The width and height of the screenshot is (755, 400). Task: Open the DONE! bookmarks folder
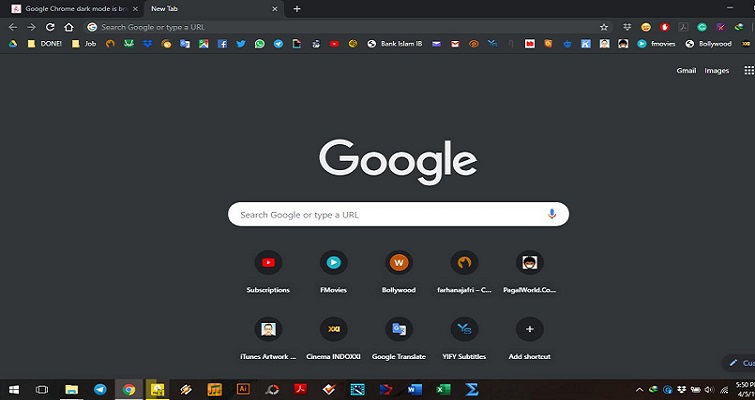coord(47,44)
